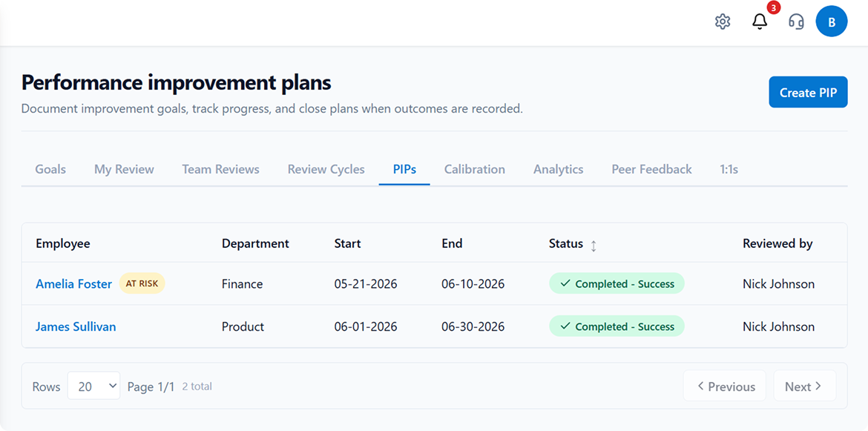The width and height of the screenshot is (868, 431).
Task: Sort by Status column arrows icon
Action: click(594, 246)
